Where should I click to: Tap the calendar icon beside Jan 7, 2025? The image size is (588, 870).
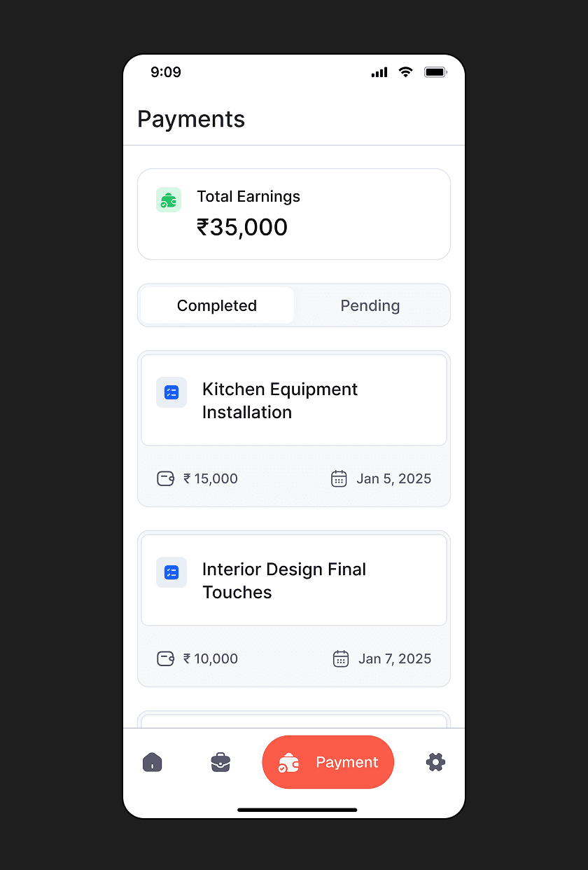pos(341,659)
